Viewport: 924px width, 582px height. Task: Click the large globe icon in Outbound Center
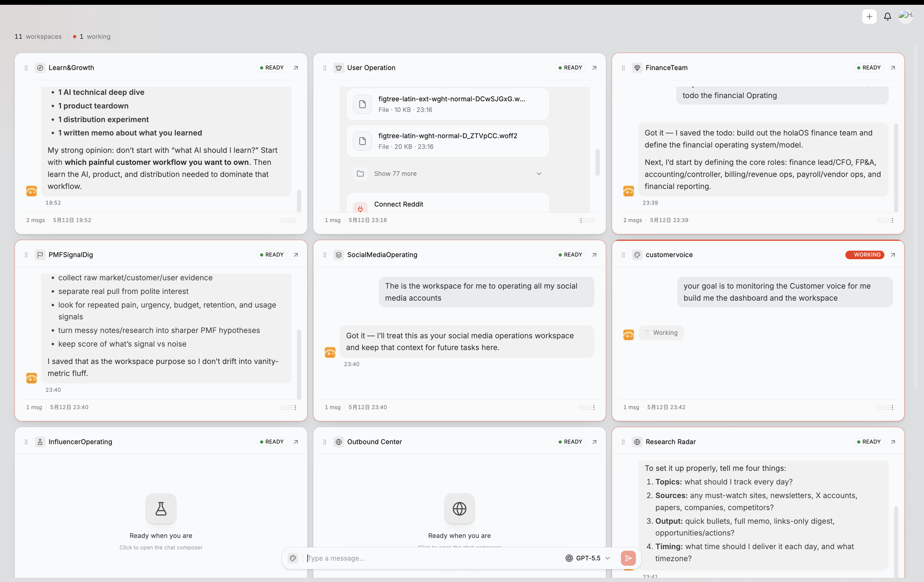coord(460,509)
